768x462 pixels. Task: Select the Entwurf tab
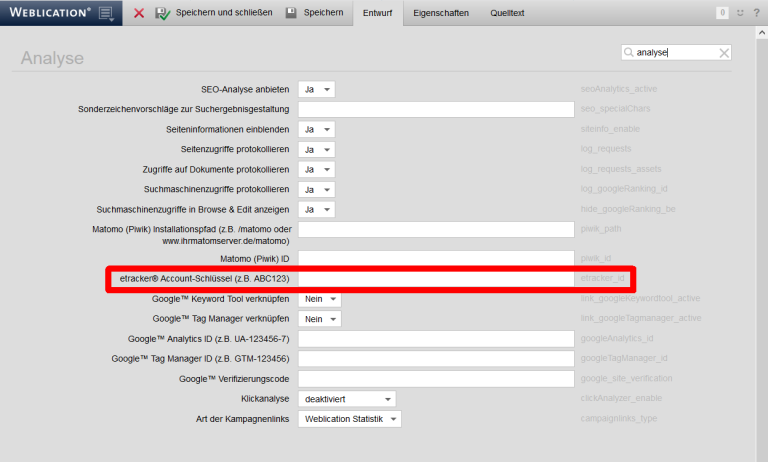point(378,13)
